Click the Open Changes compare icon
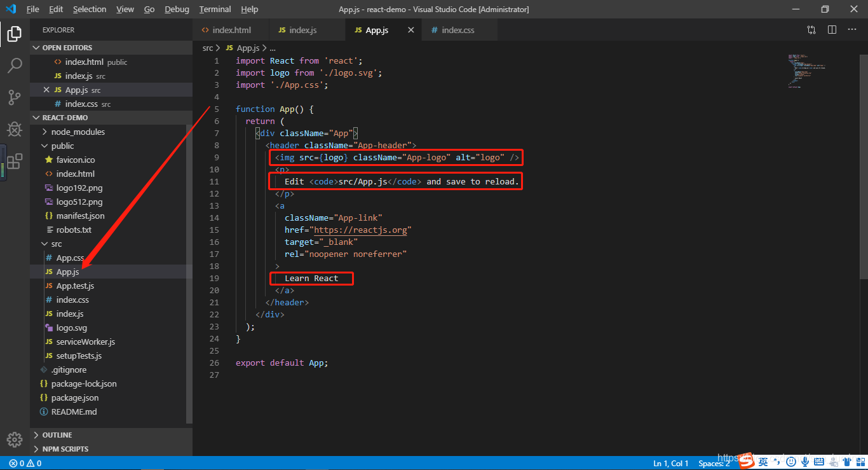The width and height of the screenshot is (868, 470). [811, 30]
